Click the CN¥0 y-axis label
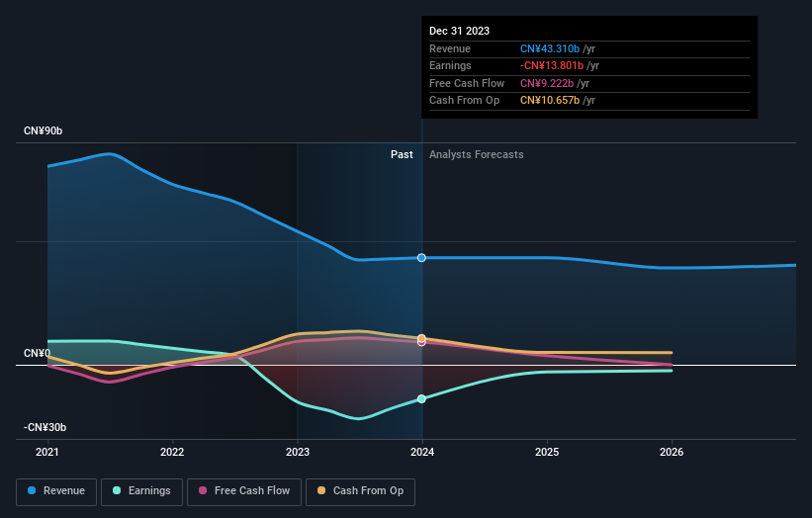 pyautogui.click(x=38, y=354)
